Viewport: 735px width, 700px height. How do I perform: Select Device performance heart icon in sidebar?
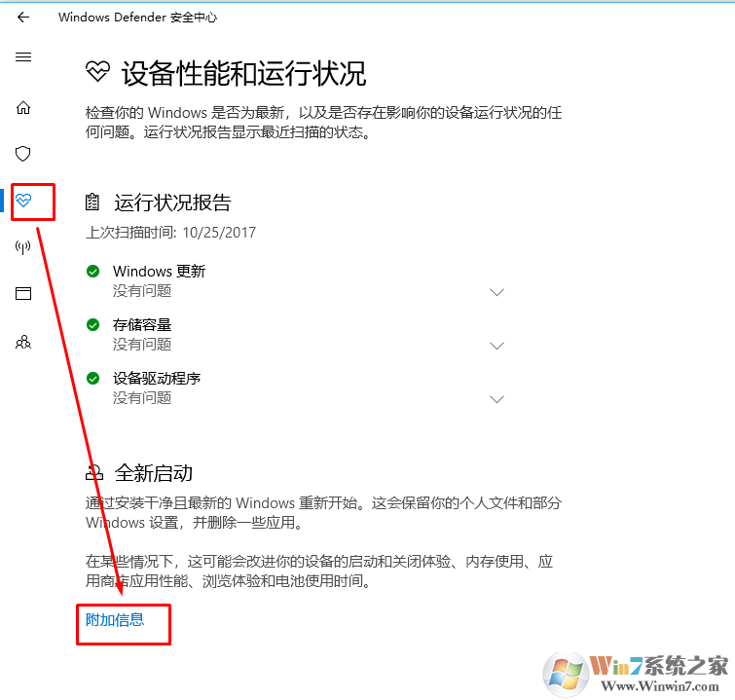pyautogui.click(x=23, y=201)
